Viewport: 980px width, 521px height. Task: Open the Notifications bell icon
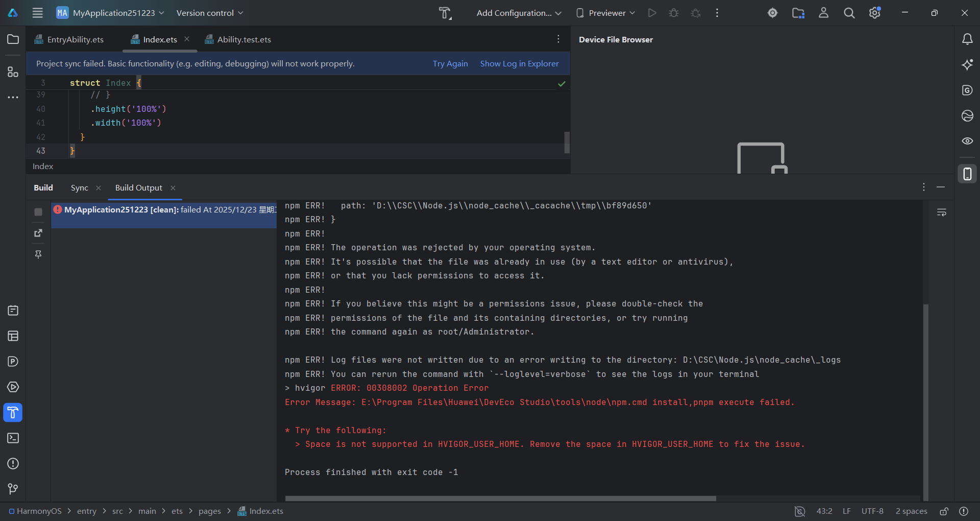(x=967, y=39)
